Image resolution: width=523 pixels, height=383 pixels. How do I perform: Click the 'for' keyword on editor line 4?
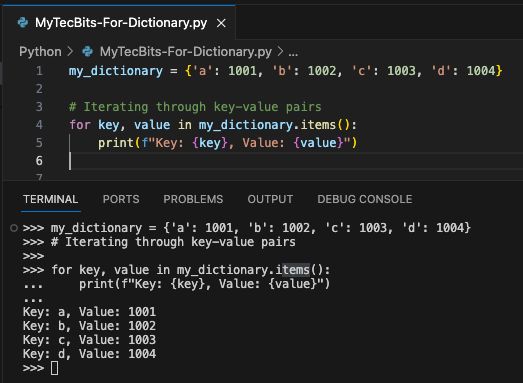tap(80, 125)
